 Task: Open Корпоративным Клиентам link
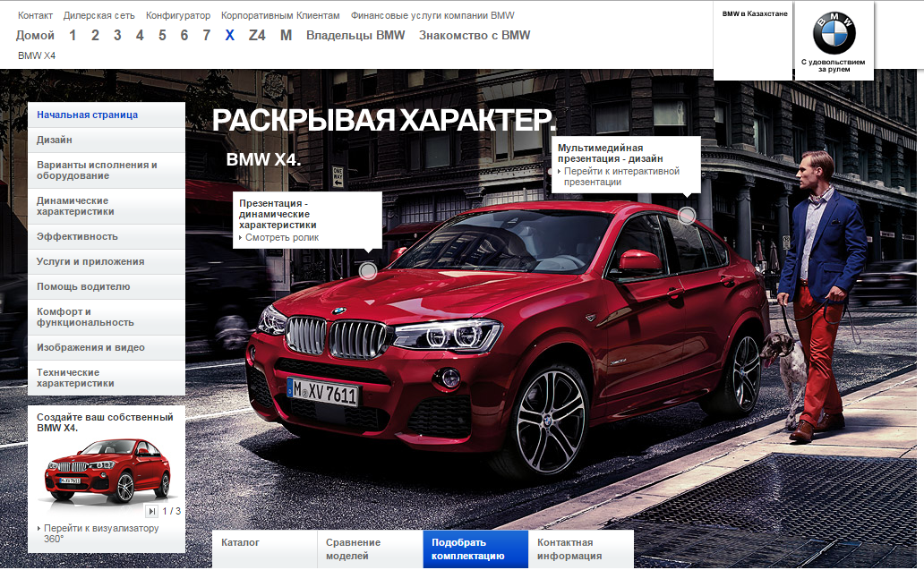(x=280, y=15)
